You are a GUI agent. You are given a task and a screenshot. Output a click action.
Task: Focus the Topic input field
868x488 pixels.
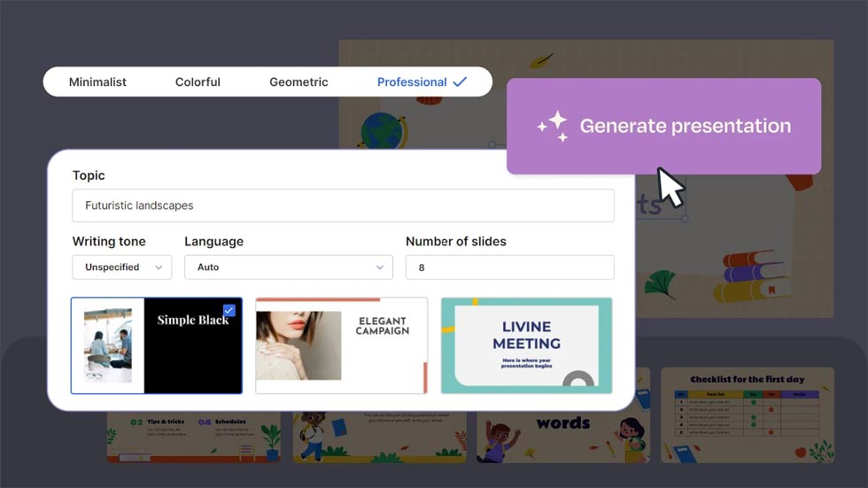(x=343, y=205)
